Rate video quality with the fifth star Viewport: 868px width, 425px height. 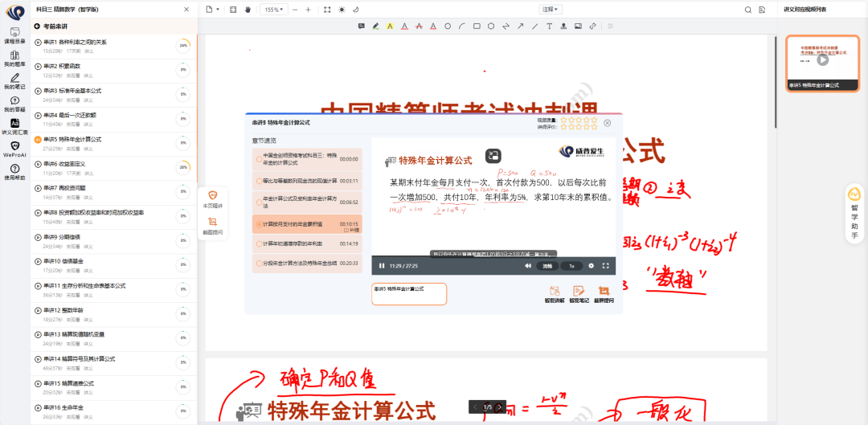point(595,120)
